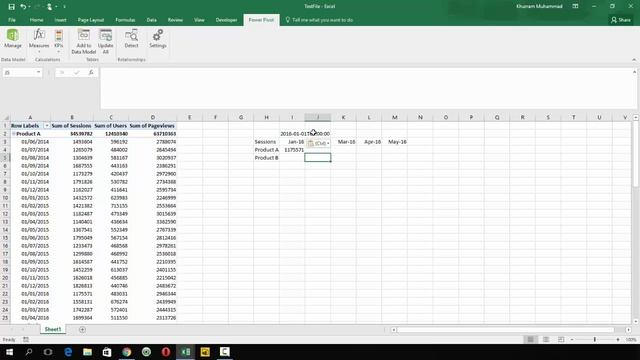Switch to Normal view in status bar
This screenshot has width=640, height=360.
(x=531, y=340)
